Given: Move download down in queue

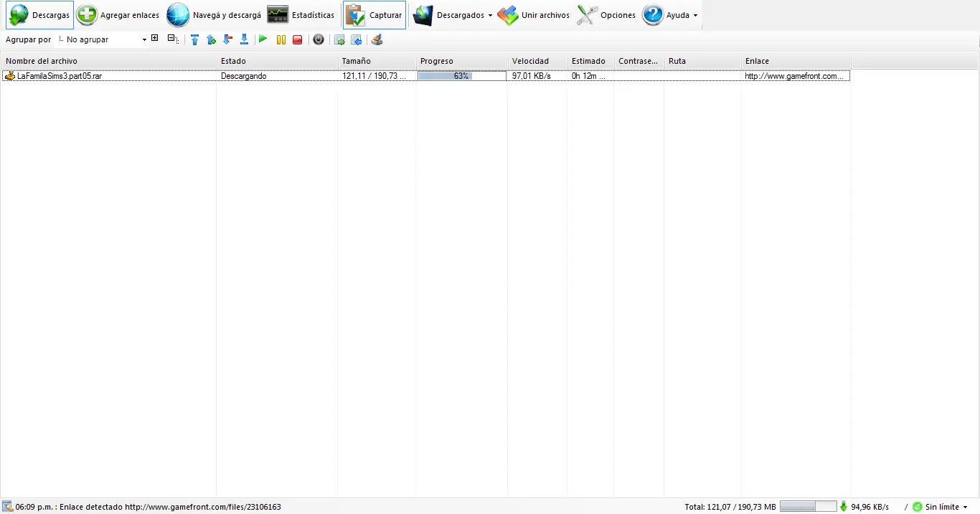Looking at the screenshot, I should (227, 39).
